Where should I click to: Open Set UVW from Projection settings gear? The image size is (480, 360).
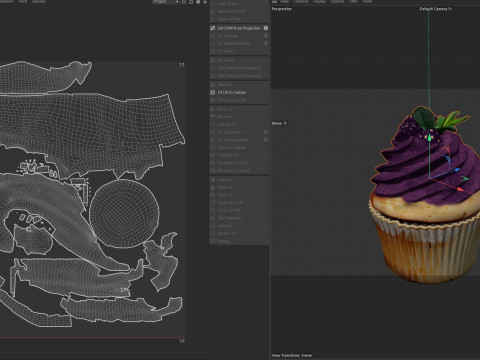(x=266, y=28)
